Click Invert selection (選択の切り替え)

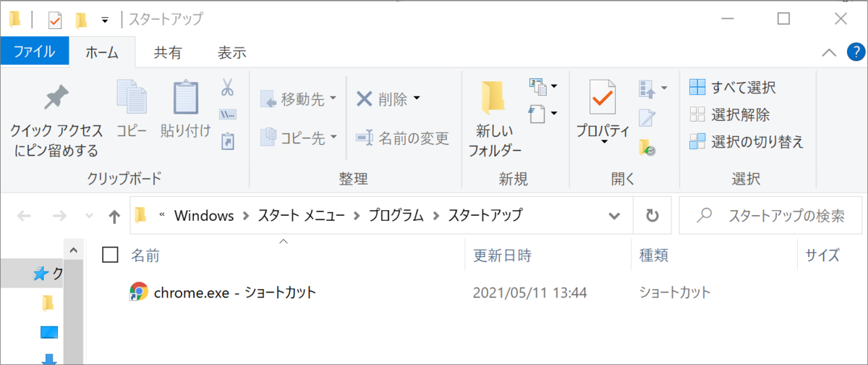pos(746,141)
